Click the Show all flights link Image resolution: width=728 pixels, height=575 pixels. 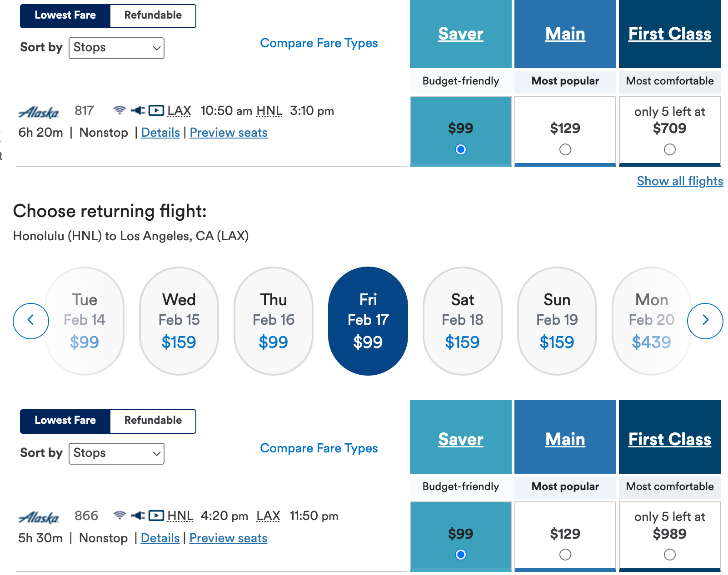point(679,181)
